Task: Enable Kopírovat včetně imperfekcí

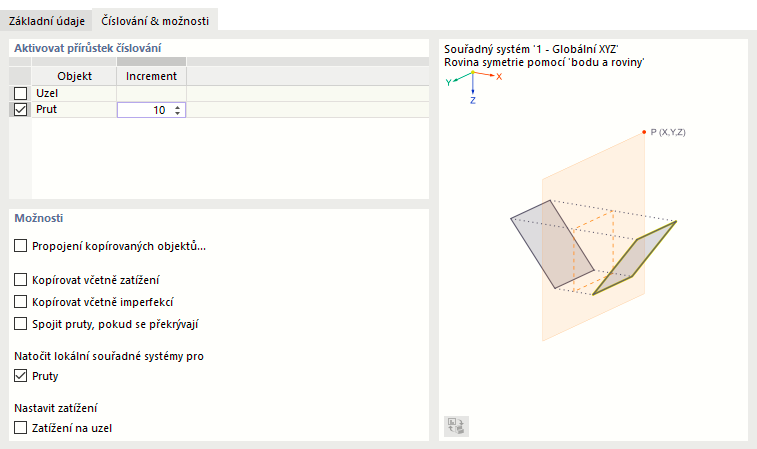Action: [21, 301]
